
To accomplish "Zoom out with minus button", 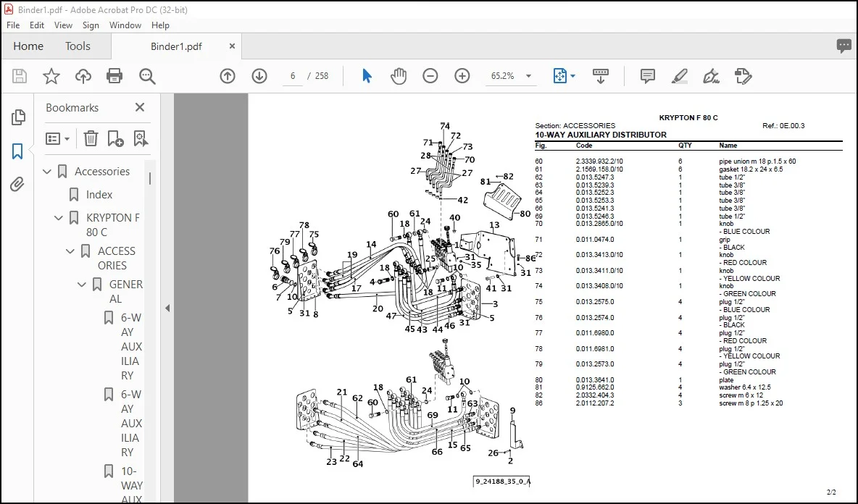I will coord(430,76).
